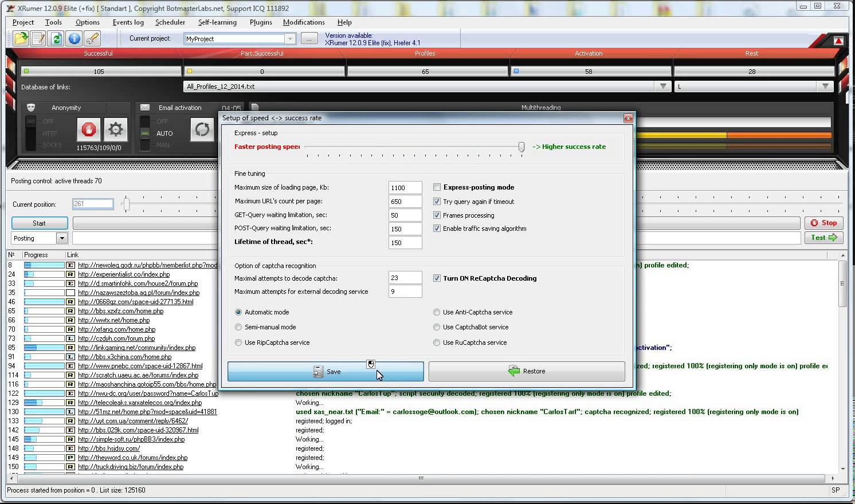Uncheck Turn ON ReCaptcha Decoding
855x504 pixels.
437,278
